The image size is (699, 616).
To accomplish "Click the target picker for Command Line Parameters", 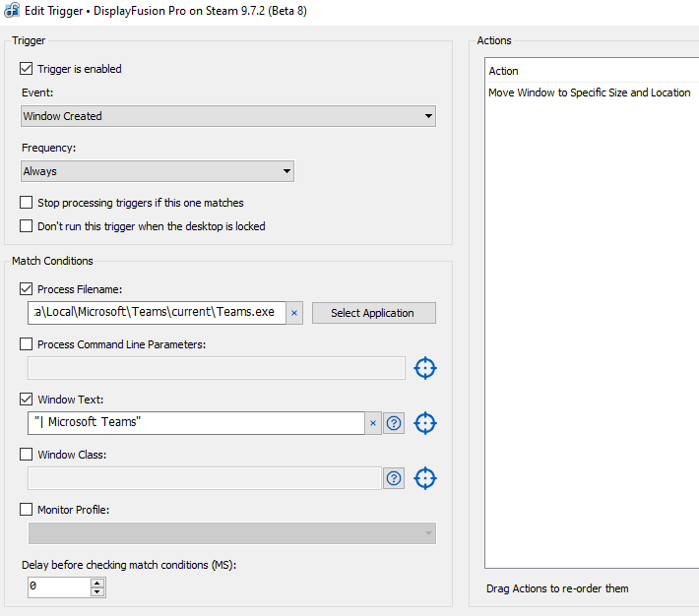I will pyautogui.click(x=424, y=368).
